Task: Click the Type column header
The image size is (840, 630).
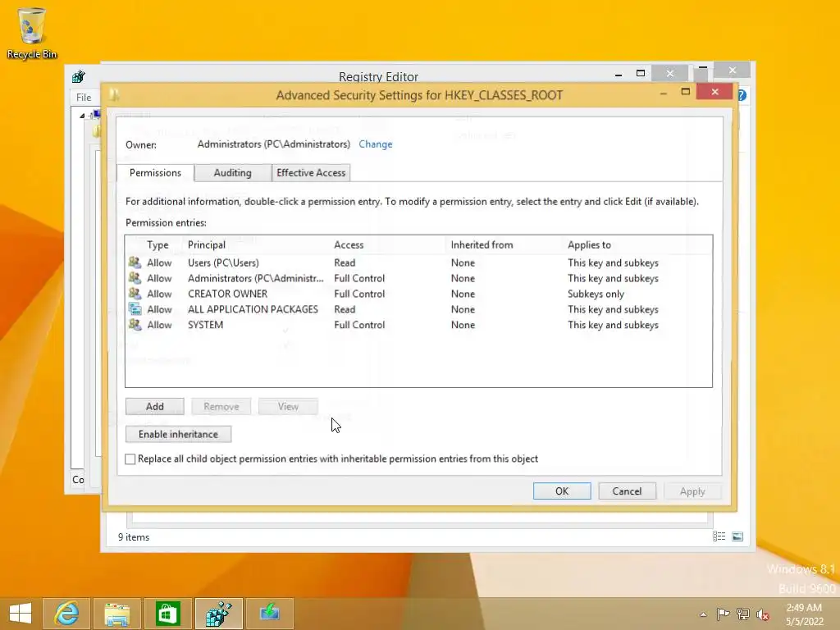Action: coord(157,244)
